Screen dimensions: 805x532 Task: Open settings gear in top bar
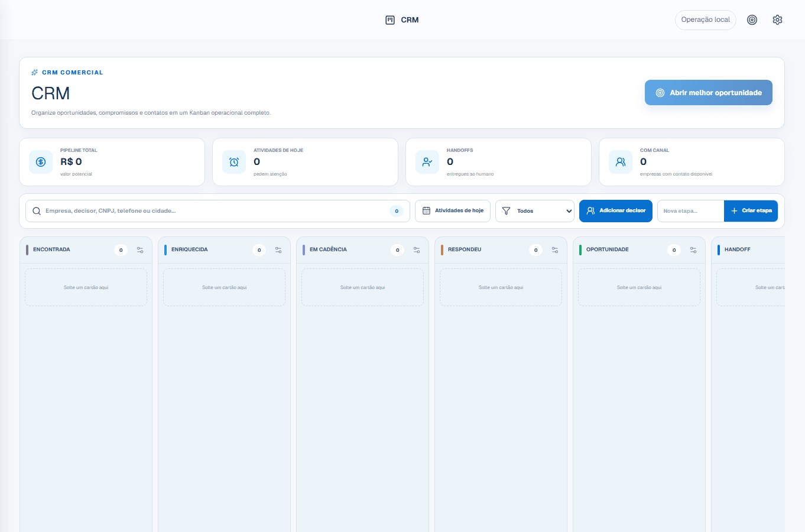(777, 20)
